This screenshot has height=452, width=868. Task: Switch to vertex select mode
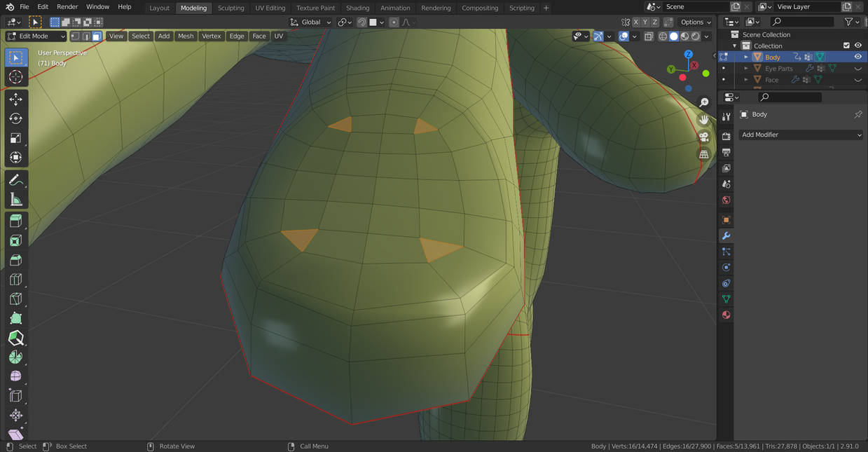click(x=75, y=36)
